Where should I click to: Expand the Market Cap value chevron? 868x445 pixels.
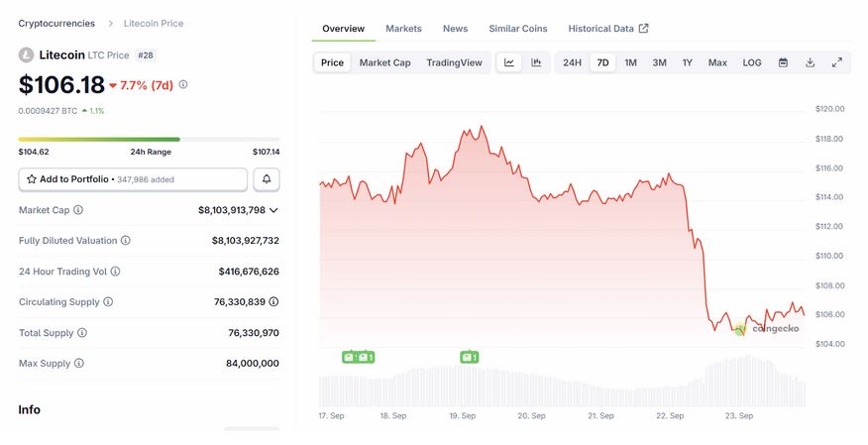pyautogui.click(x=273, y=210)
